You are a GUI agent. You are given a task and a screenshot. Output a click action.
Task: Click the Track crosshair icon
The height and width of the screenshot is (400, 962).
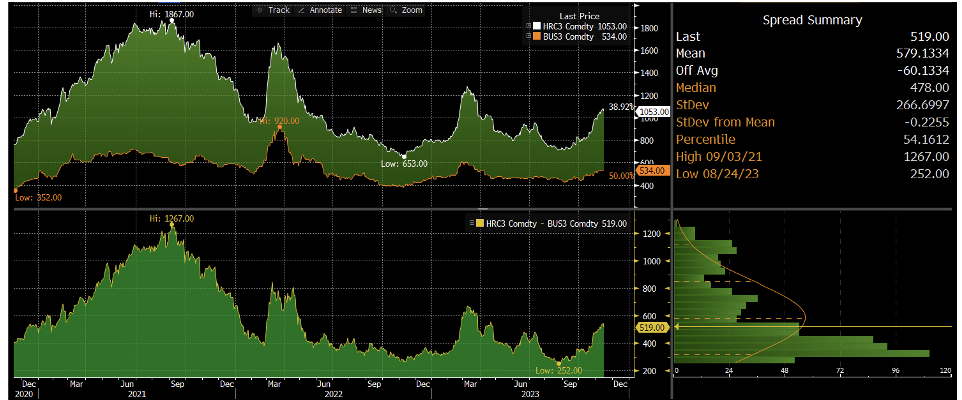click(258, 9)
